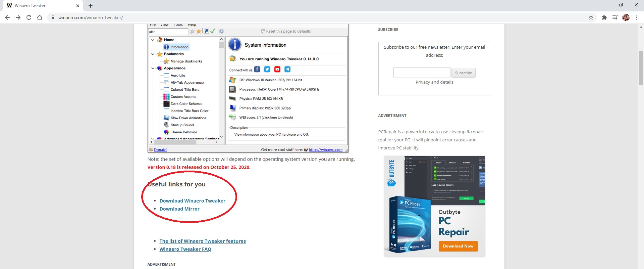
Task: Open the https://winaero.com link
Action: click(325, 150)
